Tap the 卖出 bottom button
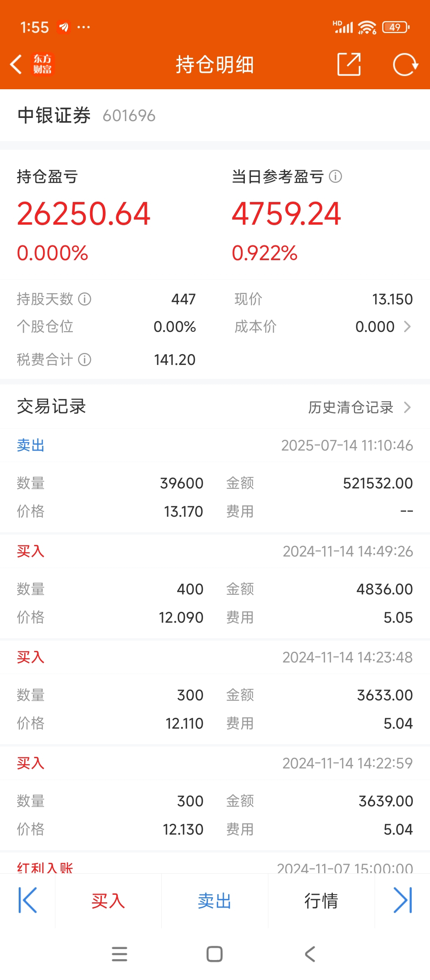430x980 pixels. point(215,901)
